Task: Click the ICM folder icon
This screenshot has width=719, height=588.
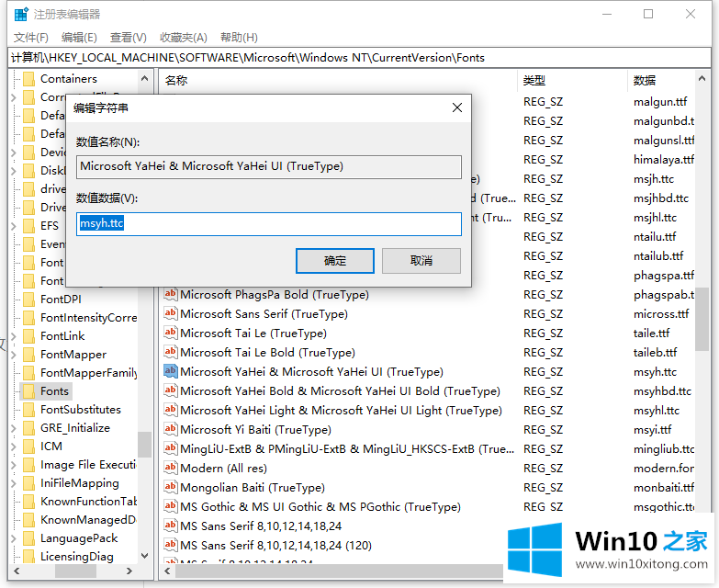Action: [x=28, y=446]
